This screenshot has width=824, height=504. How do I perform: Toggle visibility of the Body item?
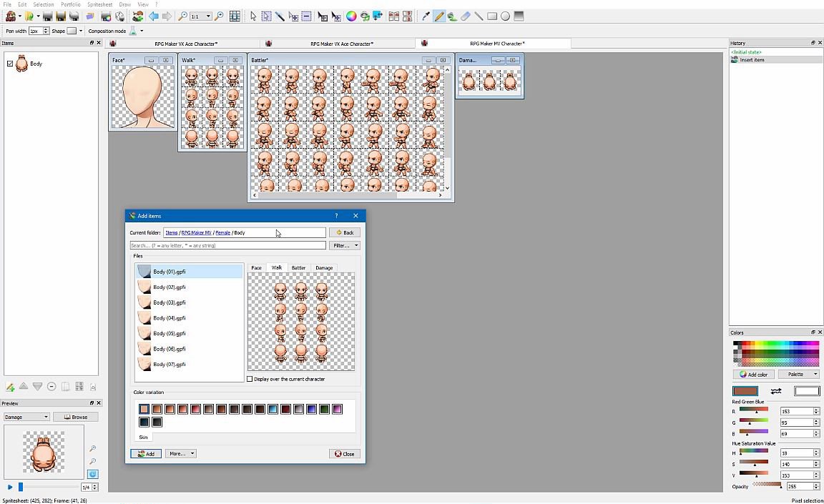click(10, 63)
